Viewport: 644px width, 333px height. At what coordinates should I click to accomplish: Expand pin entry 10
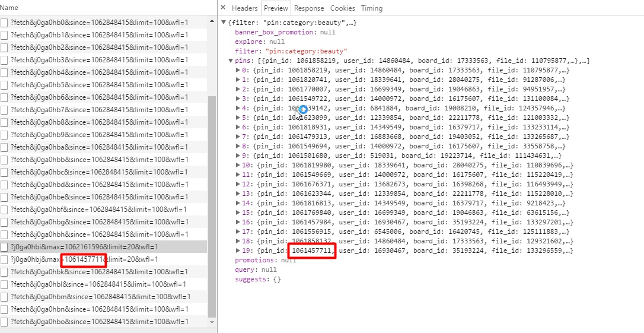coord(238,166)
